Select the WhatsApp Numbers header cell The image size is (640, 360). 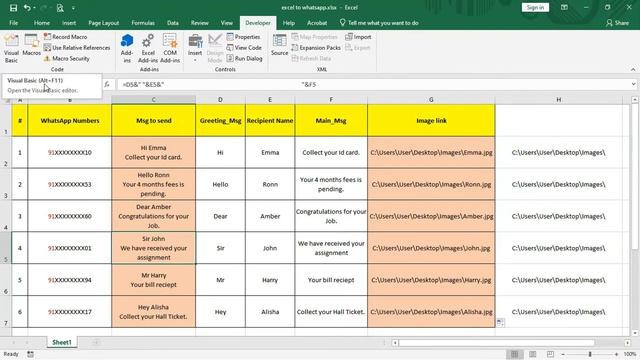[70, 120]
